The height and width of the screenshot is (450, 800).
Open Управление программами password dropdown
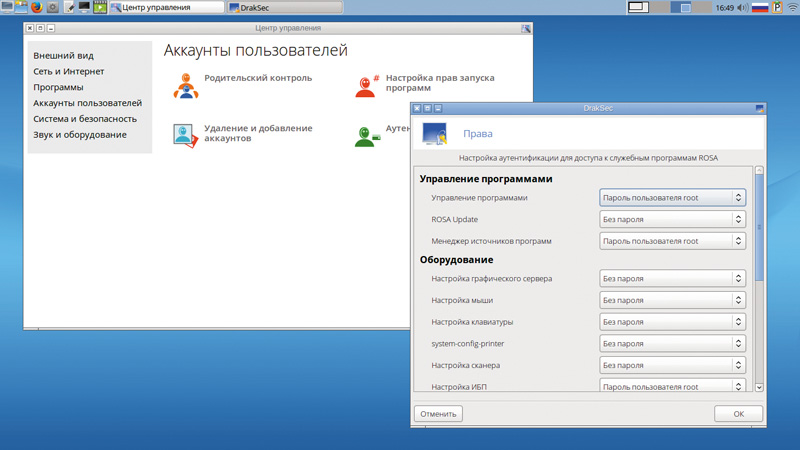(672, 197)
